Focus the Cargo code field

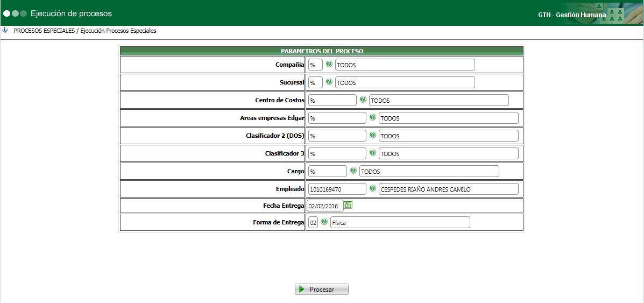coord(328,171)
